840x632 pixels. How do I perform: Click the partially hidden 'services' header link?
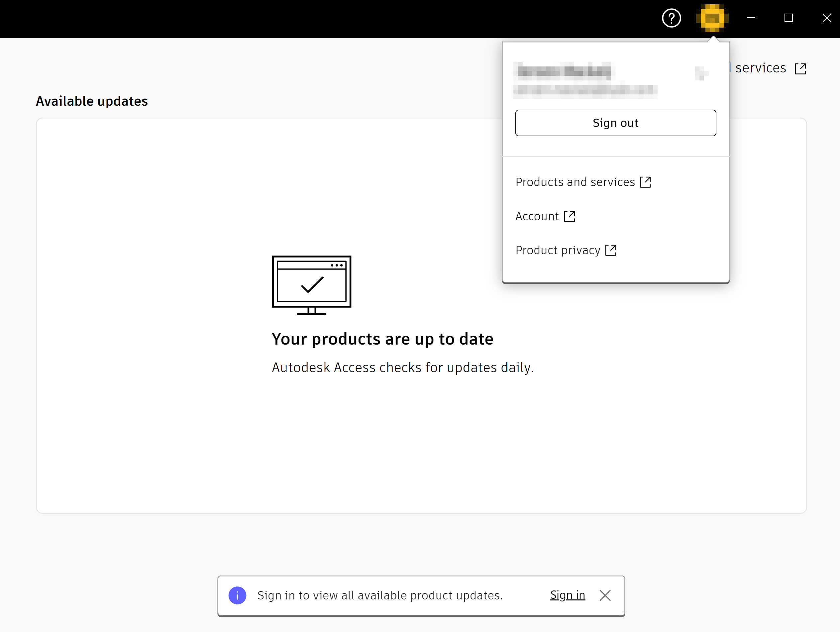point(761,68)
